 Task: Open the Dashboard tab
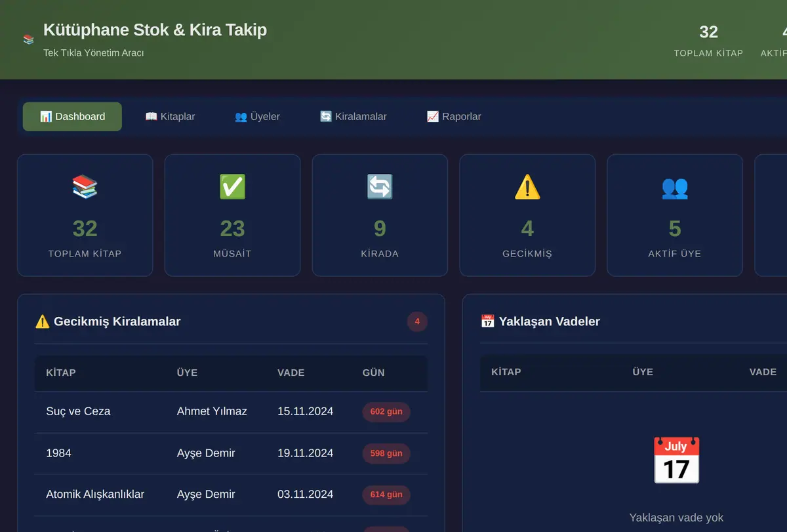click(72, 117)
